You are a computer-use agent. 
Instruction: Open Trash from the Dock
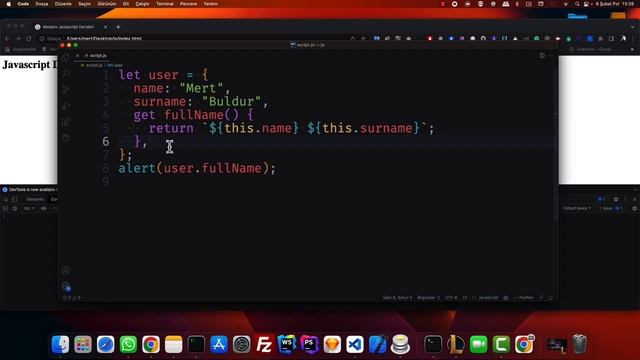coord(580,344)
